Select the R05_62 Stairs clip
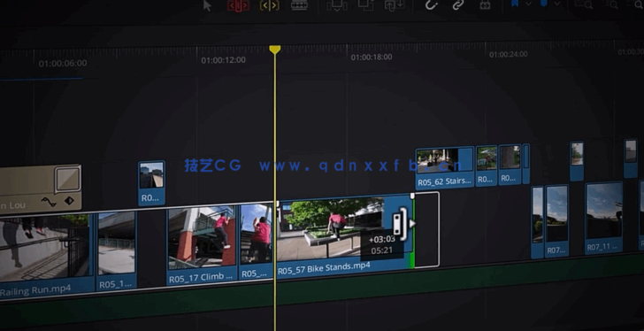644x331 pixels. (444, 167)
